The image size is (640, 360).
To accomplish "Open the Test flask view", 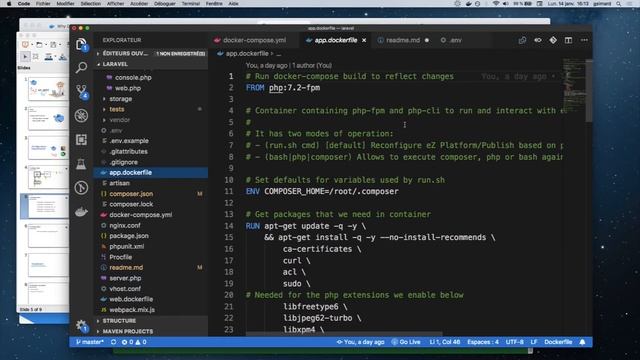I will coord(81,164).
